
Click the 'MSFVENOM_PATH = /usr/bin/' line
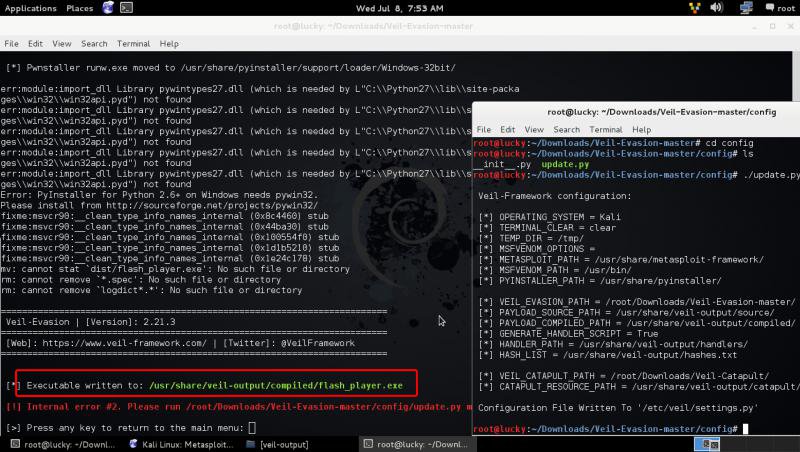(555, 270)
